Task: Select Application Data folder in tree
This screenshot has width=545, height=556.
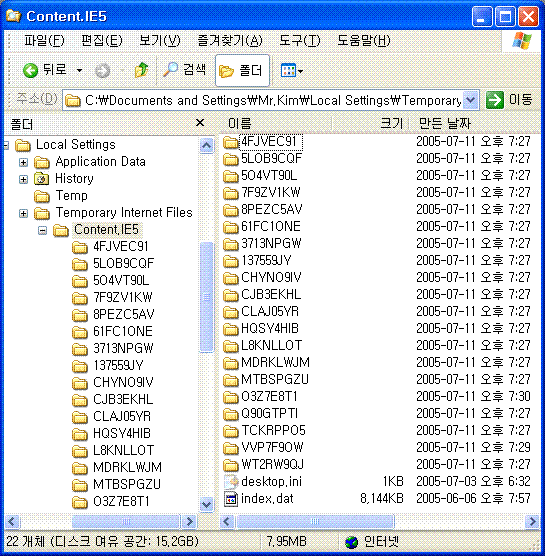Action: (x=100, y=162)
